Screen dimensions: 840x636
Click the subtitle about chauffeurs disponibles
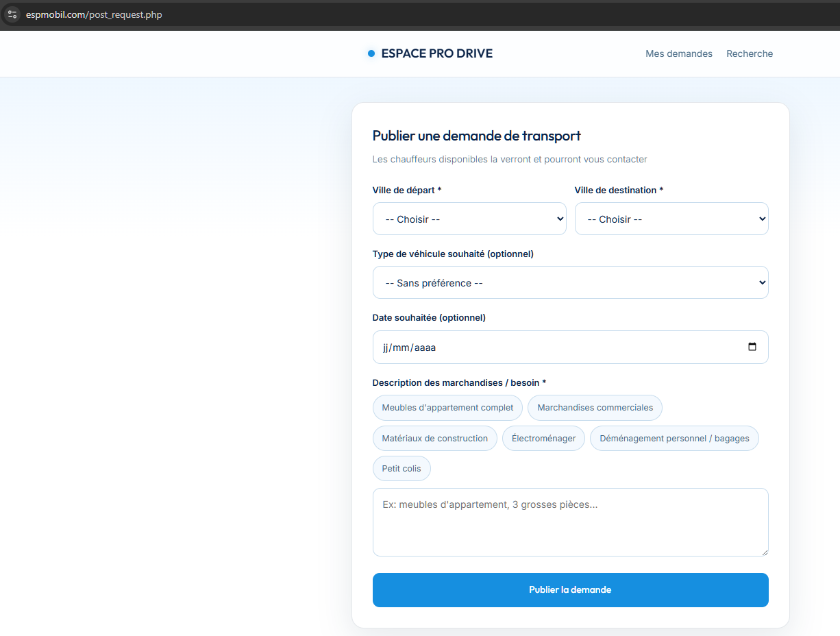pos(509,159)
